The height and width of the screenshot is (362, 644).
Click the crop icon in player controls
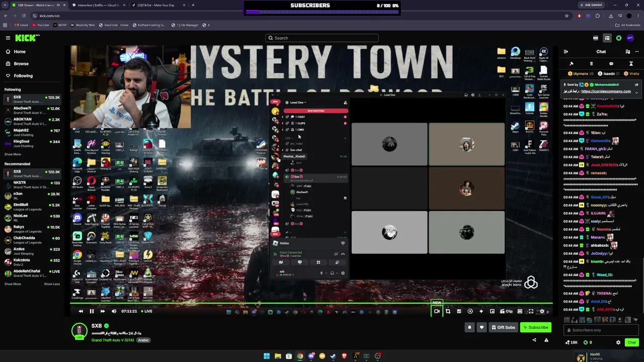(448, 311)
